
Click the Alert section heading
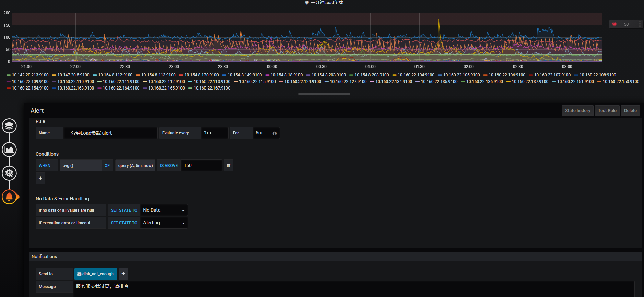point(37,111)
